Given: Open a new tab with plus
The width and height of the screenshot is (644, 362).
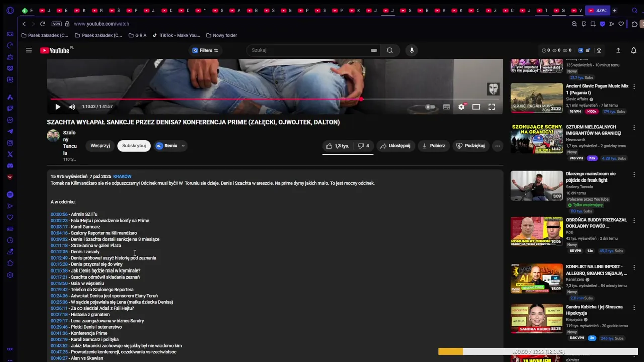Looking at the screenshot, I should coord(614,10).
